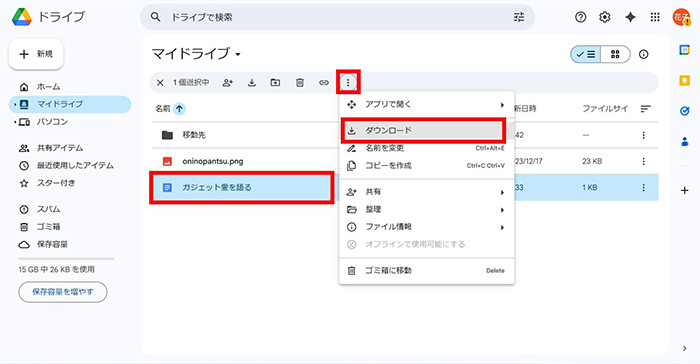Open more actions for 移動先 row
This screenshot has width=700, height=364.
point(643,135)
